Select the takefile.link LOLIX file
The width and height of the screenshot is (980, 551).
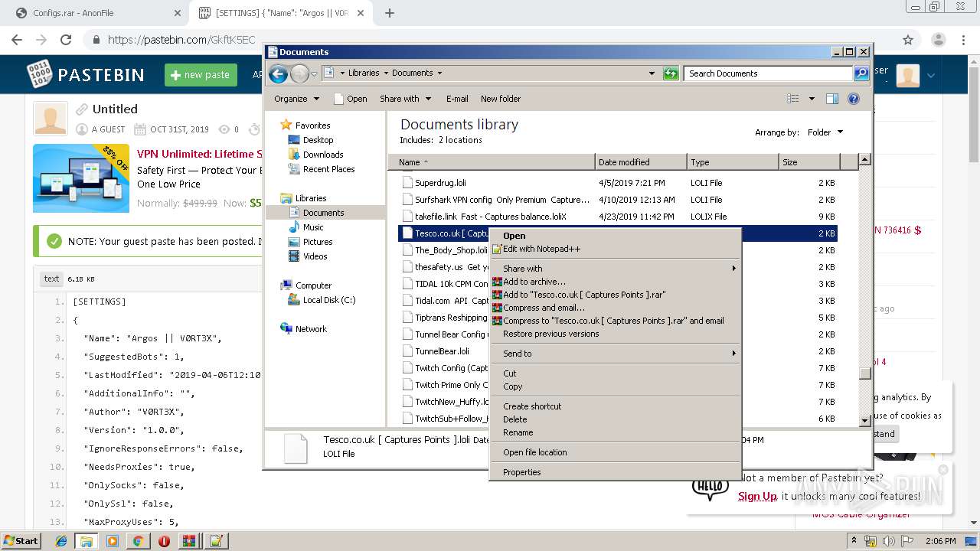[619, 217]
